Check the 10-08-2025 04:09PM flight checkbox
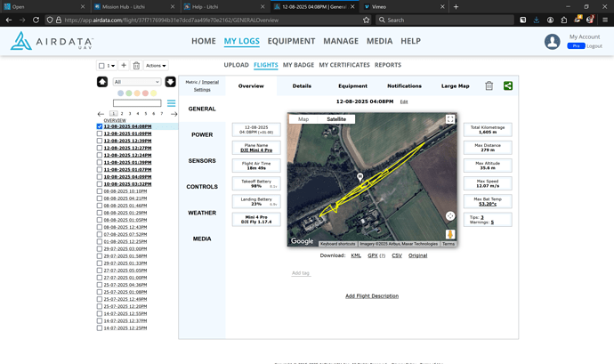614x364 pixels. tap(100, 177)
